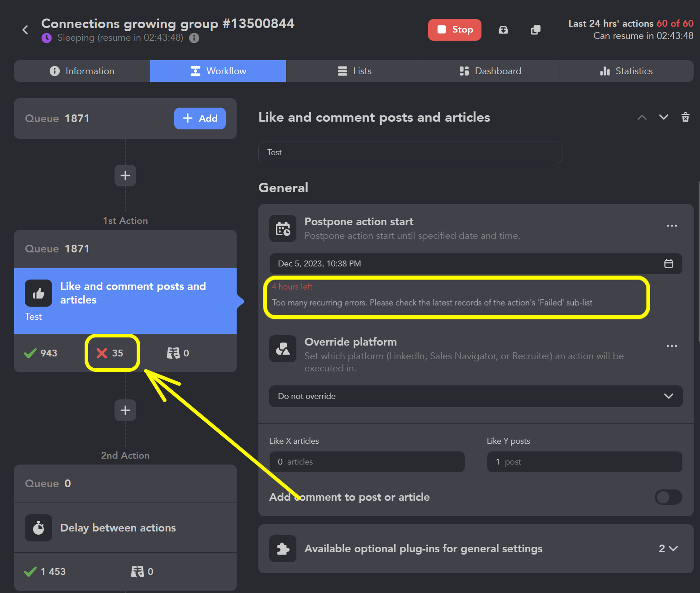Switch to the Statistics tab

click(625, 71)
